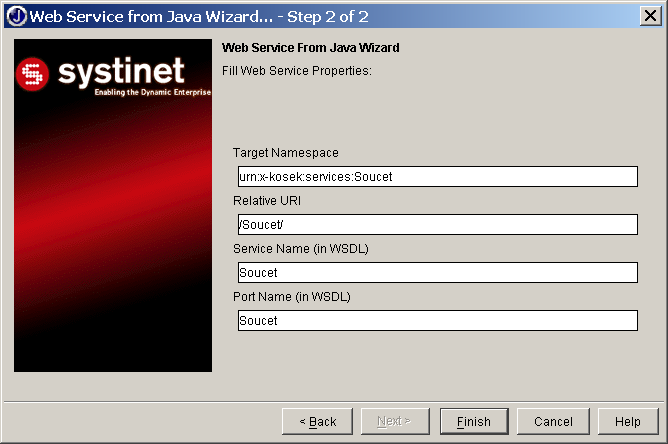Screen dimensions: 668x444
Task: Focus the Relative URI input field
Action: [x=438, y=225]
